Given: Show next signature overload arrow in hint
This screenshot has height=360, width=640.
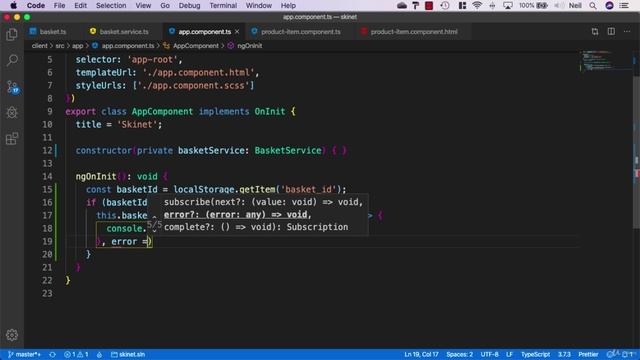Looking at the screenshot, I should click(x=154, y=231).
